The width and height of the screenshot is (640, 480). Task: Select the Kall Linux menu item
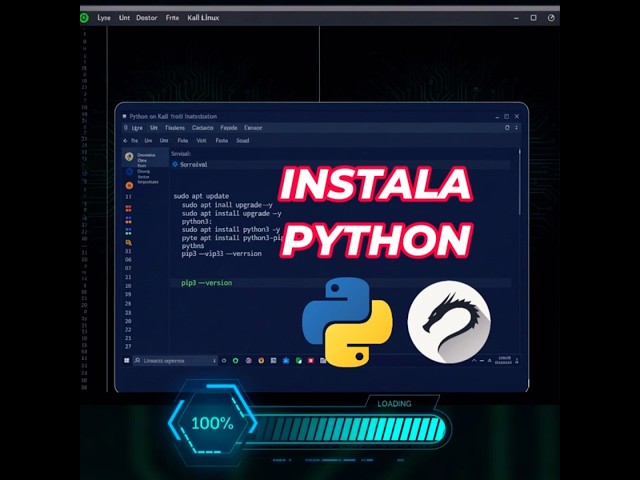click(x=203, y=18)
